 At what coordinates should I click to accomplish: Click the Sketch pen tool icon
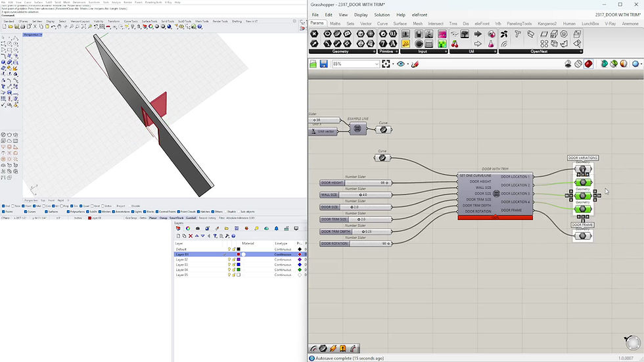415,64
